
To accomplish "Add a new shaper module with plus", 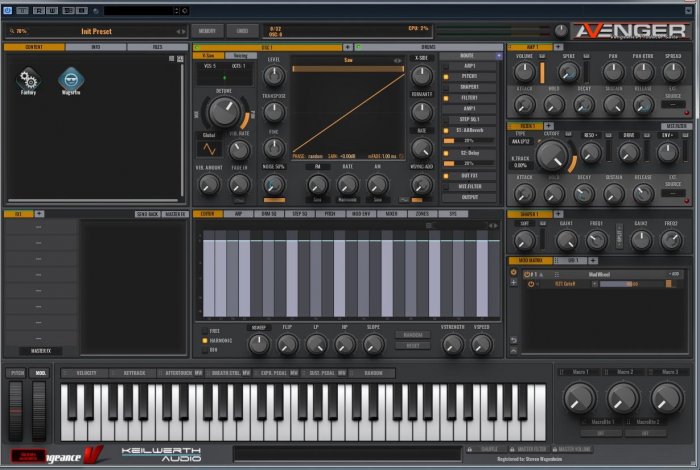I will (558, 214).
